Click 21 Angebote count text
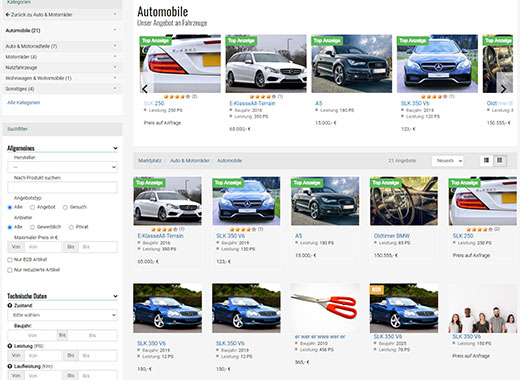Screen dimensions: 520x380 pyautogui.click(x=402, y=161)
